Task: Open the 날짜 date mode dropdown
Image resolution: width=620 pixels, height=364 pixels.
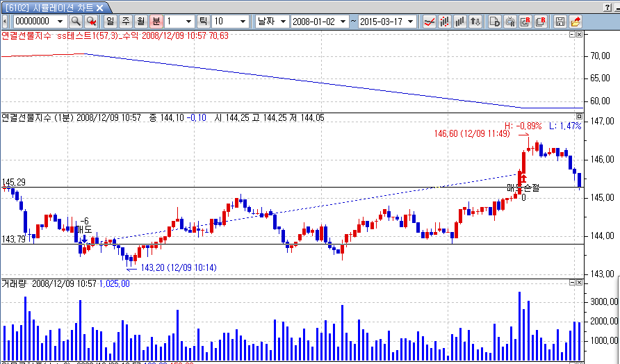Action: tap(283, 22)
